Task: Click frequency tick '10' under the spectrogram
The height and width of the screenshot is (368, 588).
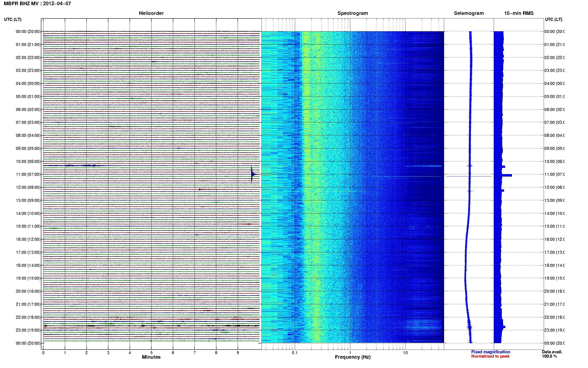Action: pyautogui.click(x=405, y=353)
